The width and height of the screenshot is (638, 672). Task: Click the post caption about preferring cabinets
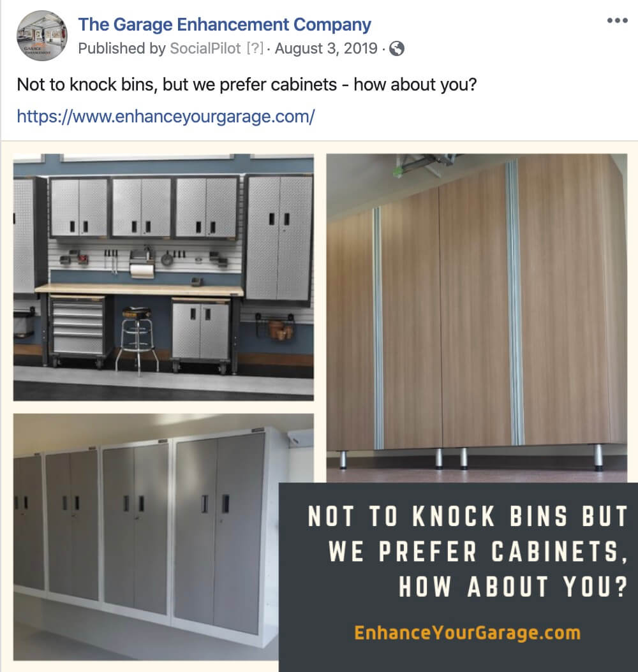(246, 84)
